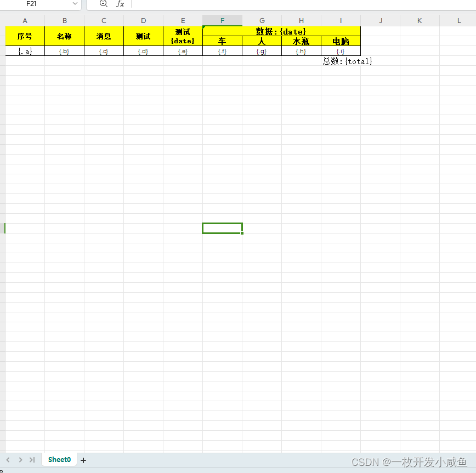Screen dimensions: 476x473
Task: Click the selected cell F21
Action: (222, 228)
